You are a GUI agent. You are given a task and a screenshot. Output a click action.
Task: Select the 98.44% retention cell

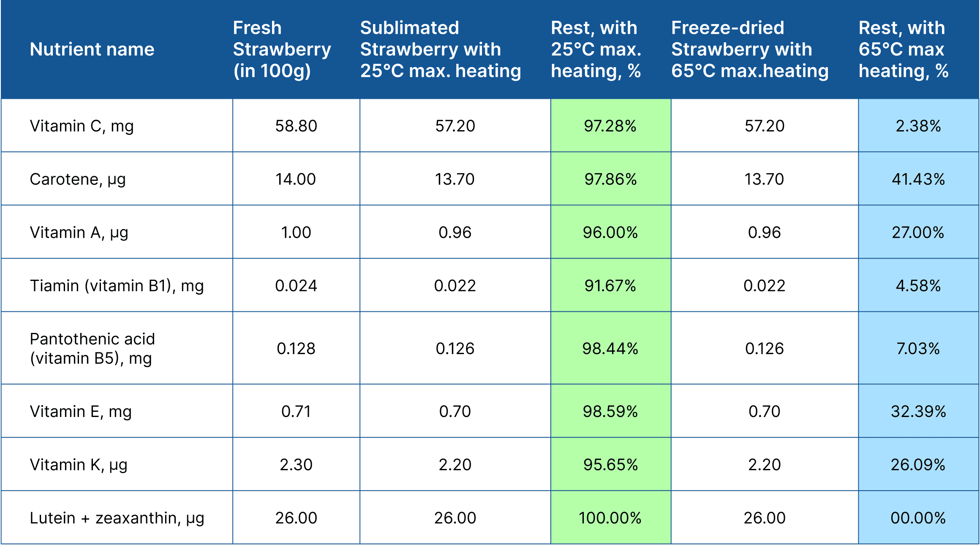tap(610, 349)
